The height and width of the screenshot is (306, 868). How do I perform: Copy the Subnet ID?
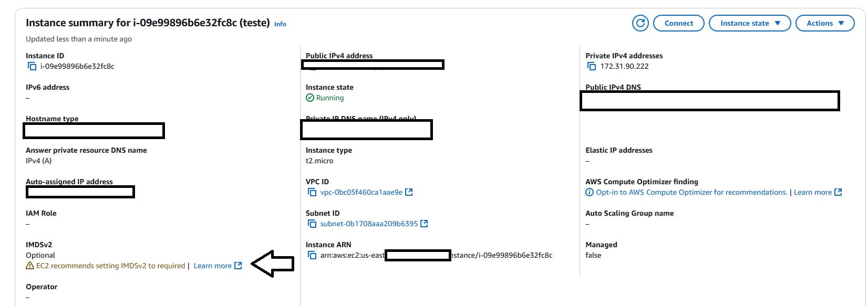point(312,224)
